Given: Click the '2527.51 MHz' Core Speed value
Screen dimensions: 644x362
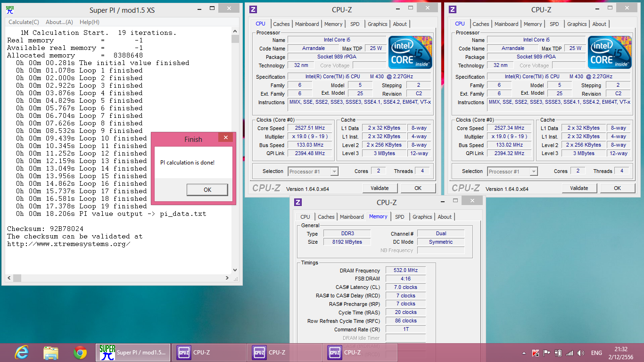Looking at the screenshot, I should click(x=311, y=128).
